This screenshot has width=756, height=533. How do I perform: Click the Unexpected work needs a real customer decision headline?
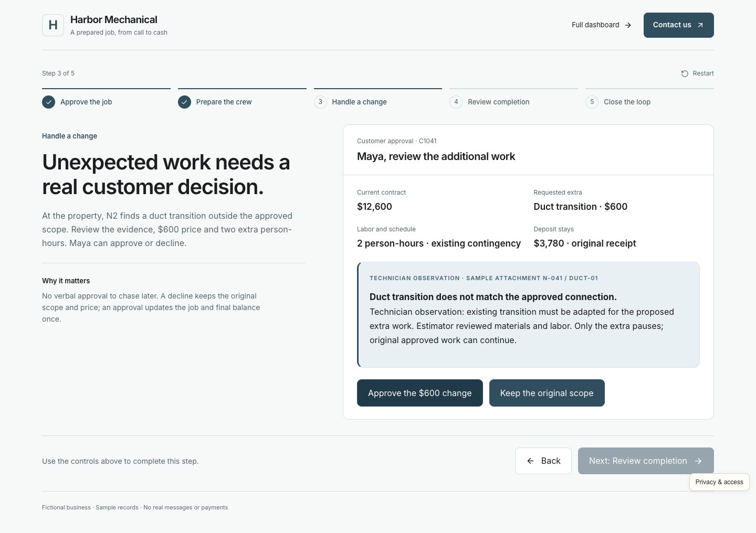[x=166, y=174]
